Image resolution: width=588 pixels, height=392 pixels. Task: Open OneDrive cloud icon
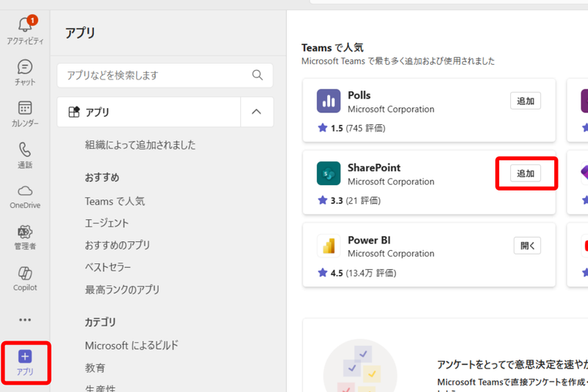pyautogui.click(x=25, y=191)
